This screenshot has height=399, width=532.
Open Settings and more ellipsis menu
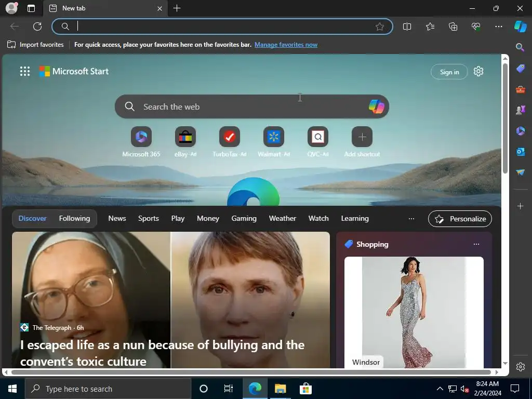(x=498, y=26)
